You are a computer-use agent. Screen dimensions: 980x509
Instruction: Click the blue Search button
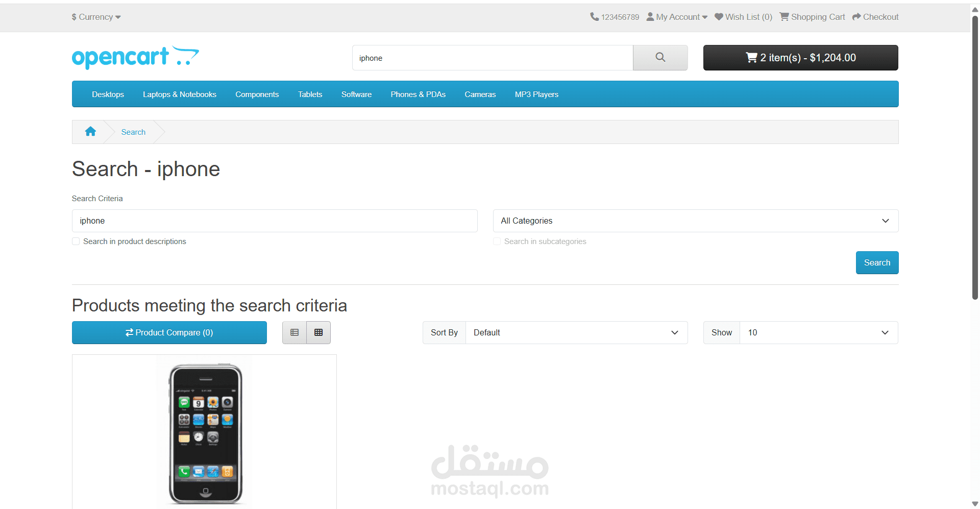[x=877, y=262]
